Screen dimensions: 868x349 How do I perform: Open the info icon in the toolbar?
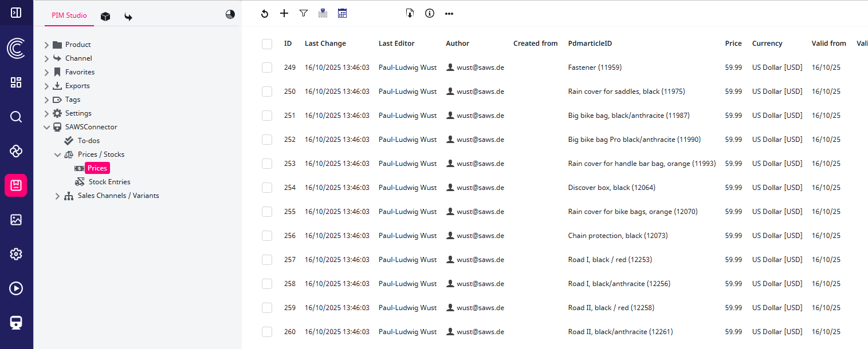[x=430, y=13]
